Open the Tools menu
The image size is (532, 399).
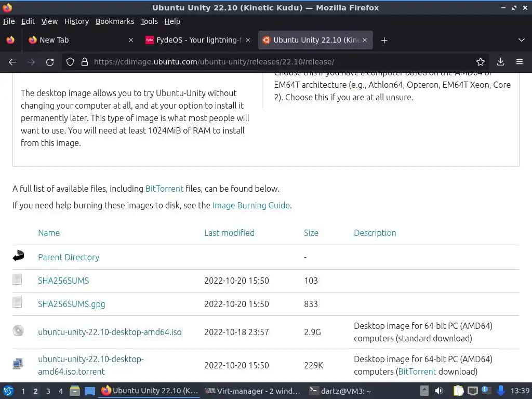(x=149, y=21)
